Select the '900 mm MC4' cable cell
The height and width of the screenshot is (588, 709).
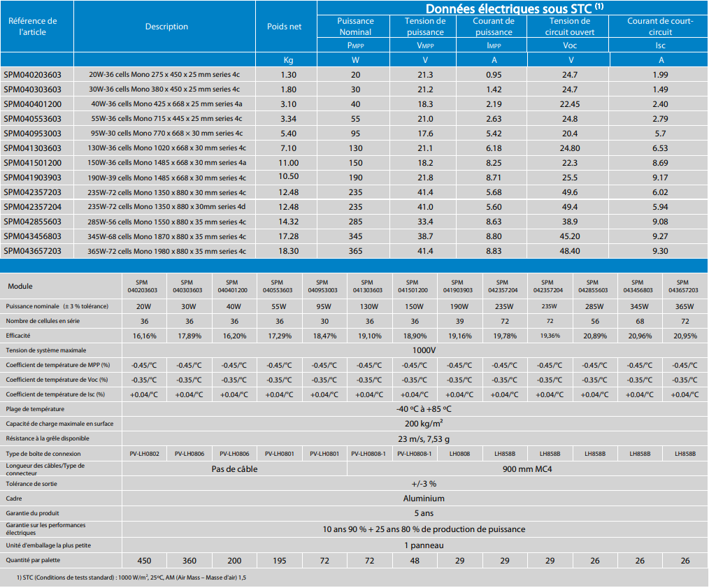(527, 469)
